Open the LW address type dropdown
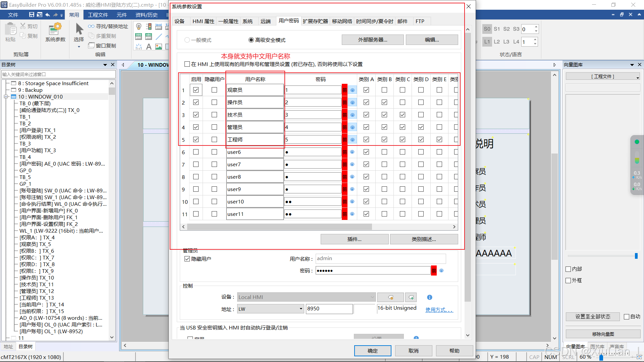This screenshot has width=644, height=362. click(x=301, y=309)
